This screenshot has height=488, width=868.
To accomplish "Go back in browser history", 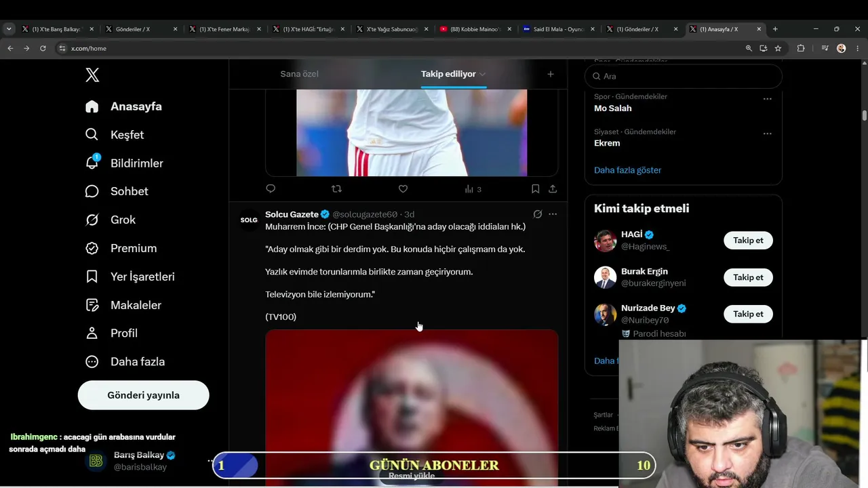I will pyautogui.click(x=10, y=48).
